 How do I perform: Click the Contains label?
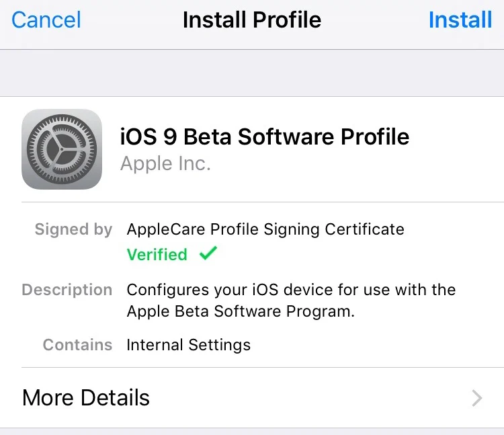pyautogui.click(x=77, y=345)
